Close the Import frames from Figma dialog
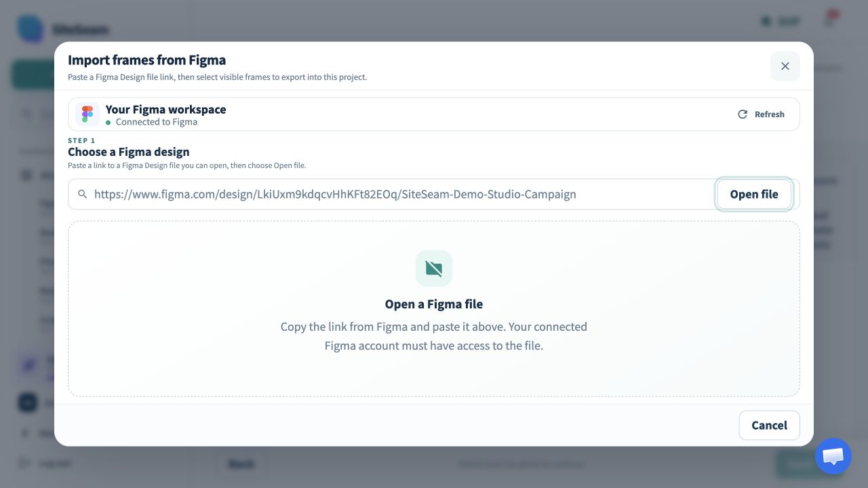Screen dimensions: 868x488 pyautogui.click(x=785, y=66)
